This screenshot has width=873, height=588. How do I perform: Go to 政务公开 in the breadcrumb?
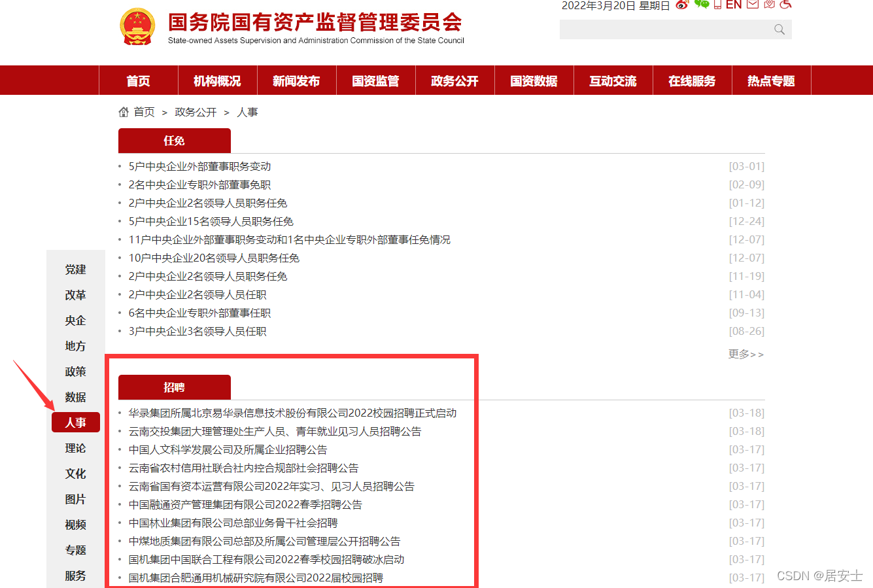(x=196, y=112)
